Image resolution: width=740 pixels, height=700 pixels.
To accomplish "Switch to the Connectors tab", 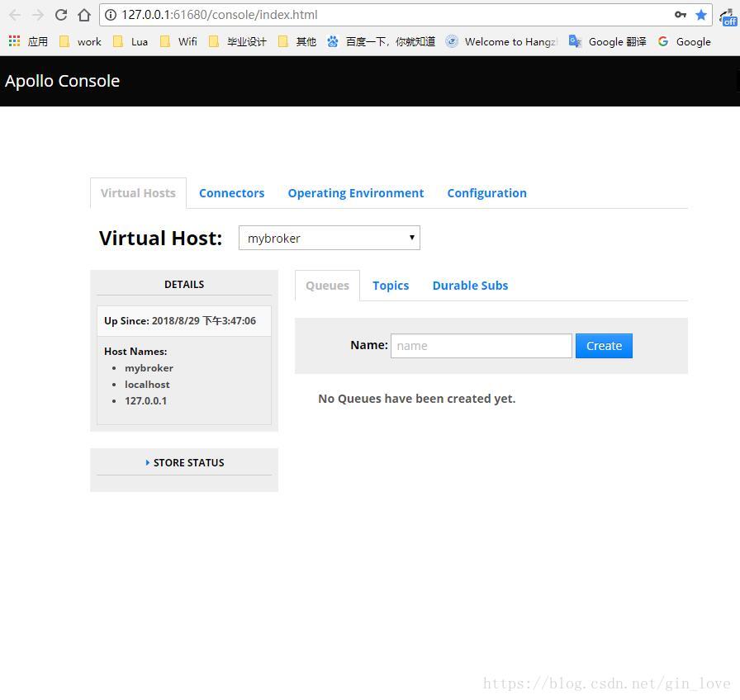I will pos(232,193).
